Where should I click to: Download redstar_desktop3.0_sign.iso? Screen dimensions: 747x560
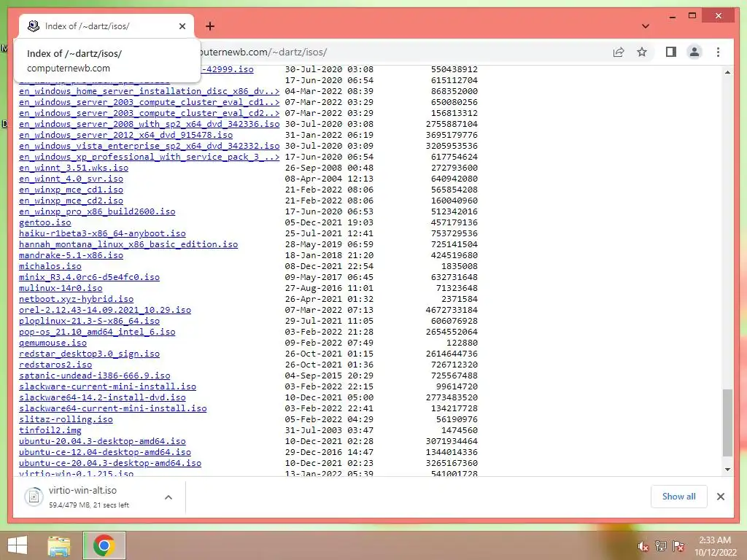[89, 354]
